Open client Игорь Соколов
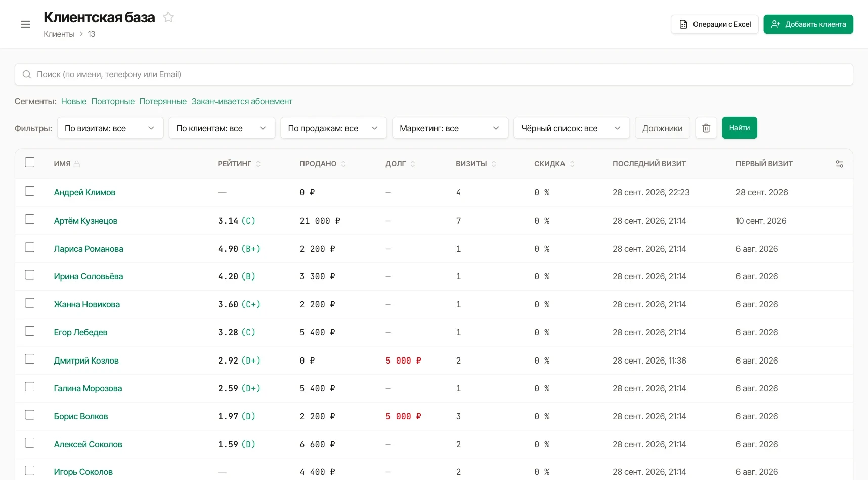The width and height of the screenshot is (868, 480). pos(83,472)
